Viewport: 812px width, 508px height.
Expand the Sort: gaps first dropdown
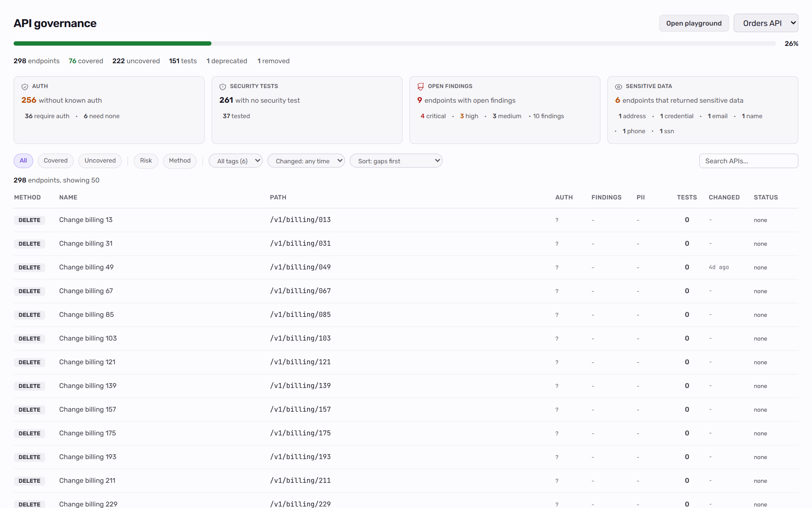[x=396, y=161]
